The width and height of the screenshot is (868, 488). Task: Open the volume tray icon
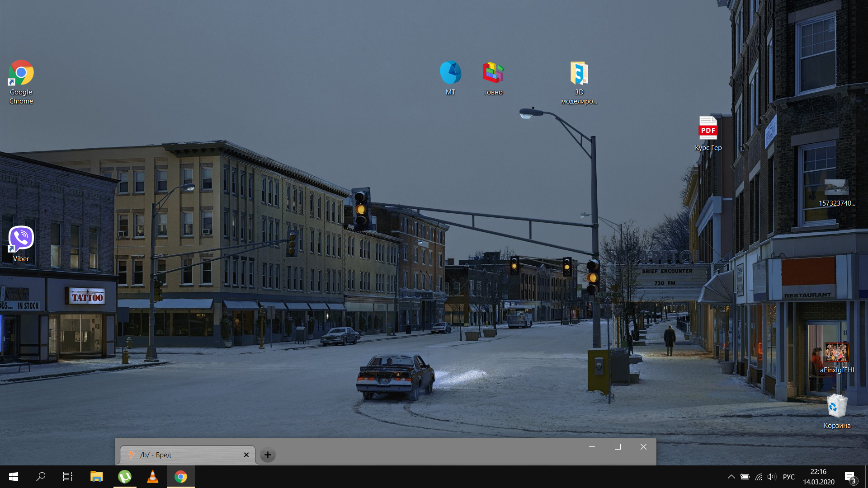[771, 477]
